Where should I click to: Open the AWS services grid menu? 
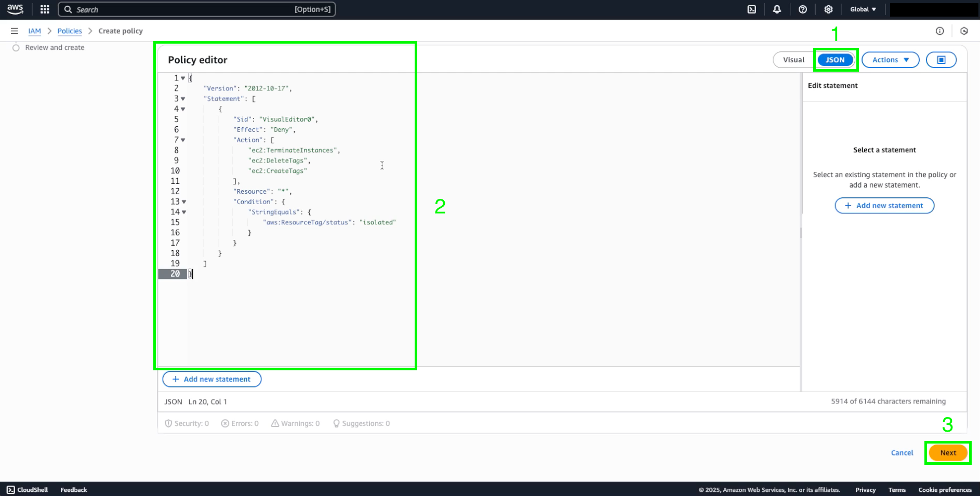click(45, 9)
